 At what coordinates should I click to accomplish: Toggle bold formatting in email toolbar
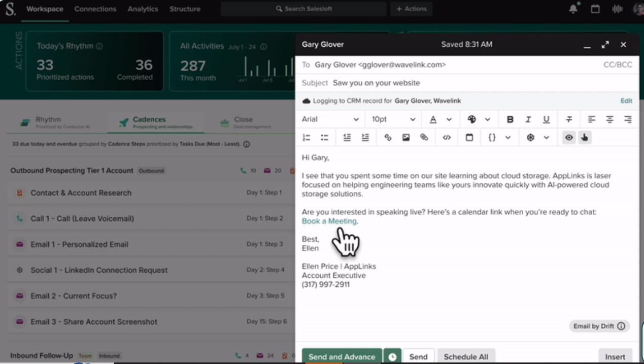tap(510, 119)
